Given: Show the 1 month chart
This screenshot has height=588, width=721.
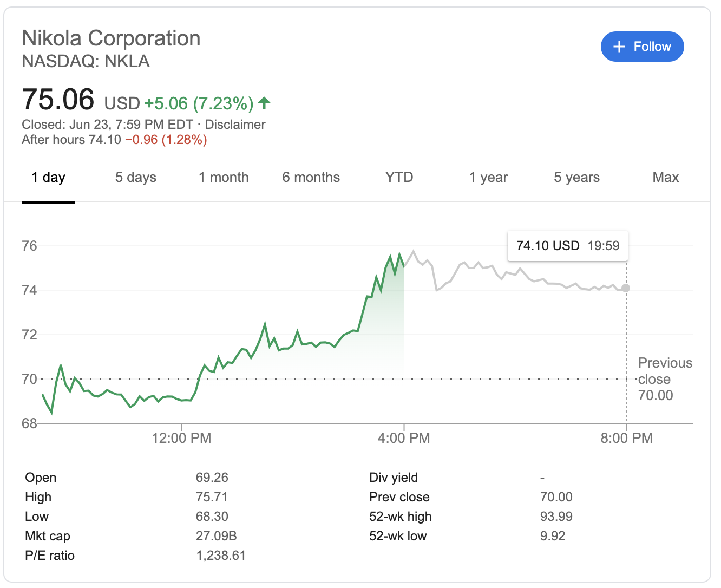Looking at the screenshot, I should [x=224, y=178].
